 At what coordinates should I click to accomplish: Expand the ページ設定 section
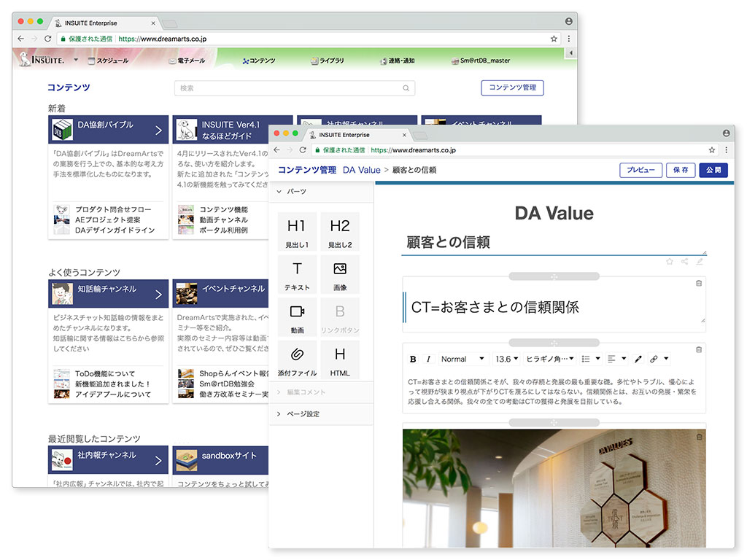(x=322, y=414)
